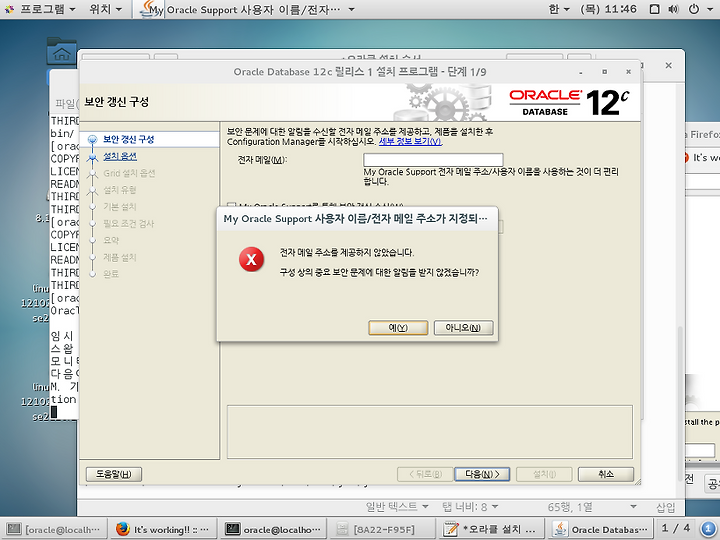This screenshot has width=720, height=540.
Task: Switch to [8A22-F95F] taskbar item
Action: 382,529
